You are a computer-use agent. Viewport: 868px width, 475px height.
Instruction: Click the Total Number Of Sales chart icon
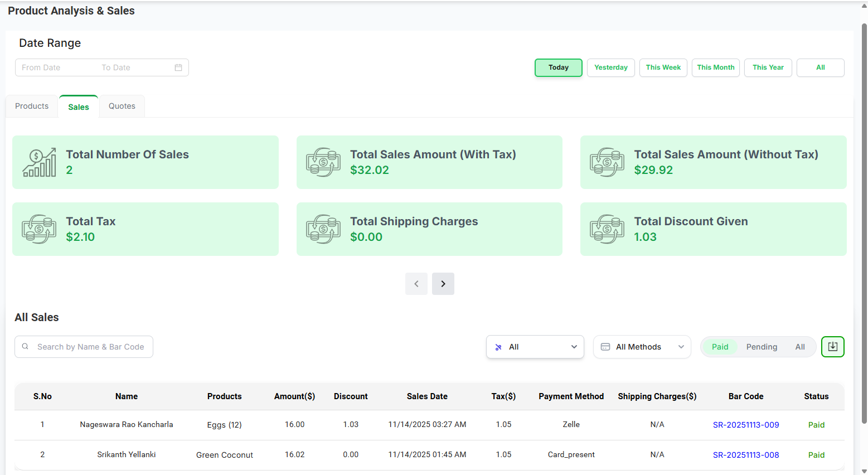[39, 162]
